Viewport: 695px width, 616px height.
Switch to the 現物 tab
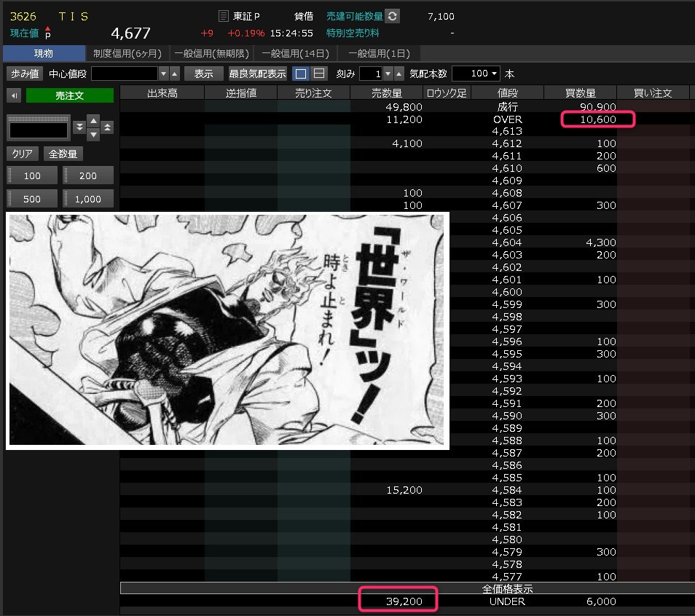44,53
